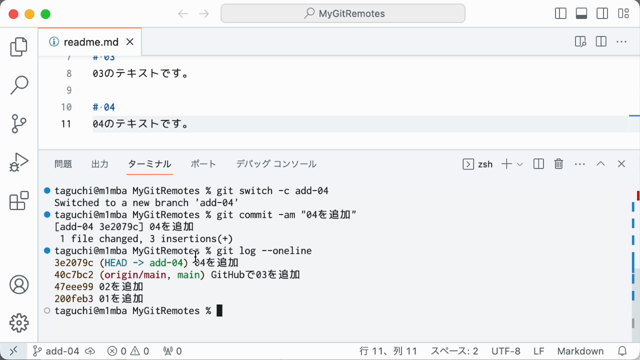Select the ターミナル panel tab
640x360 pixels.
(149, 164)
